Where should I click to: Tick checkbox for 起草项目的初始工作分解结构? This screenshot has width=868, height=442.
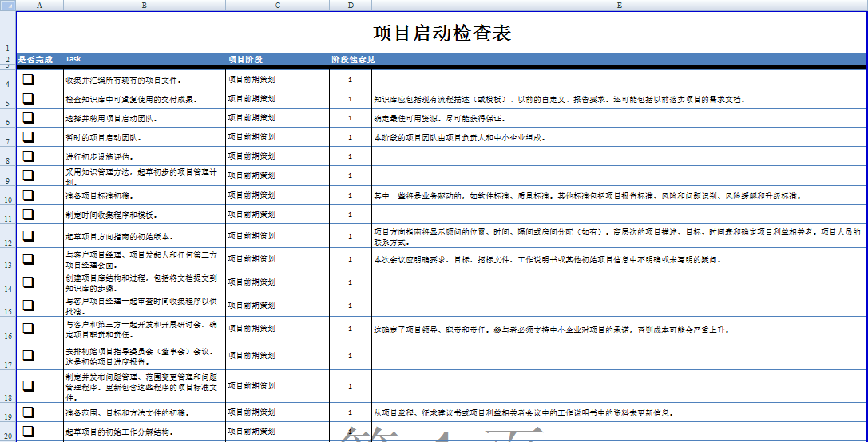pyautogui.click(x=28, y=431)
